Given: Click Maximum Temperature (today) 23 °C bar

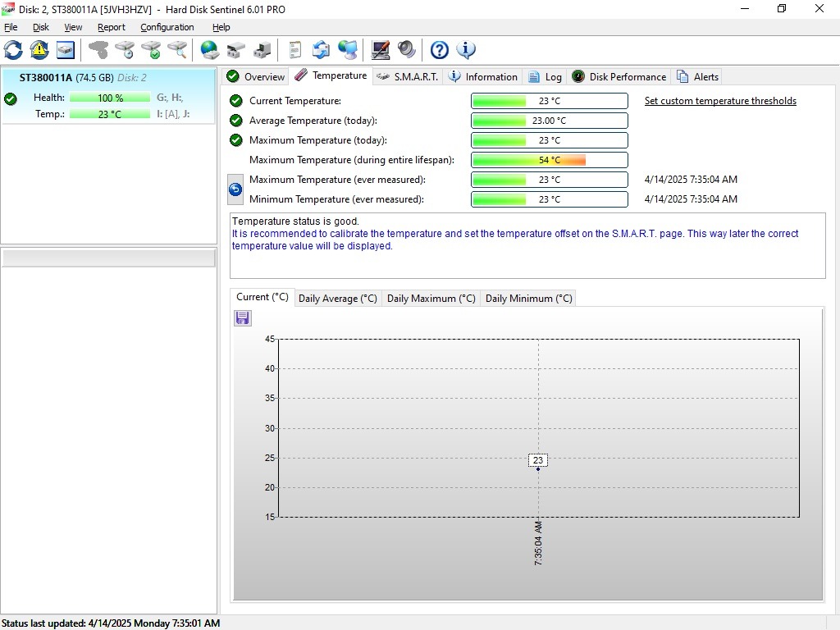Looking at the screenshot, I should click(549, 140).
